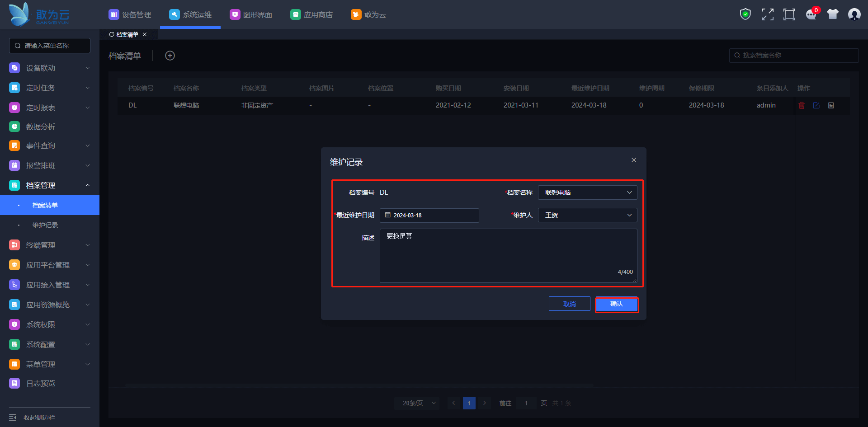Open the 维护人 dropdown showing 王贺
This screenshot has height=427, width=868.
coord(587,215)
